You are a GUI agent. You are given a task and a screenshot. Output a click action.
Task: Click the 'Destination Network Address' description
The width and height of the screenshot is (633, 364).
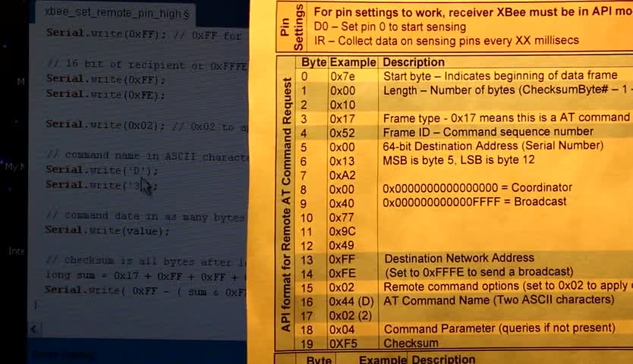[x=459, y=258]
